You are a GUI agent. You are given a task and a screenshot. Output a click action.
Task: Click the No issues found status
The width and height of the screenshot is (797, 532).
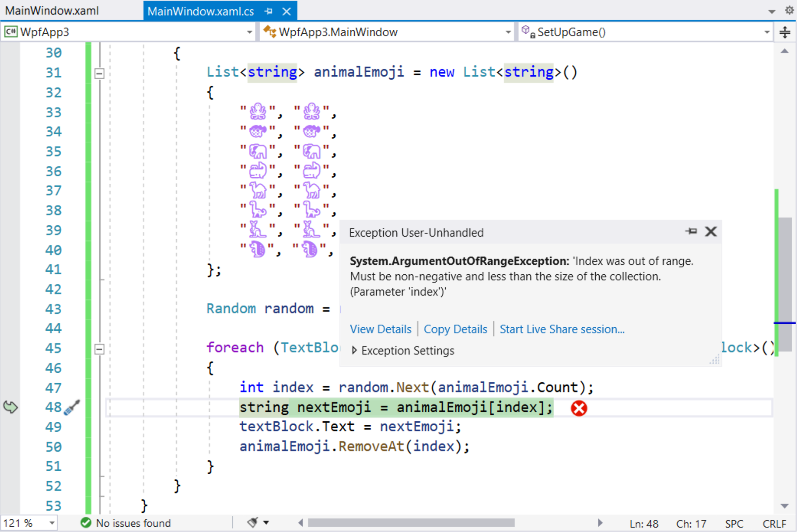tap(126, 523)
